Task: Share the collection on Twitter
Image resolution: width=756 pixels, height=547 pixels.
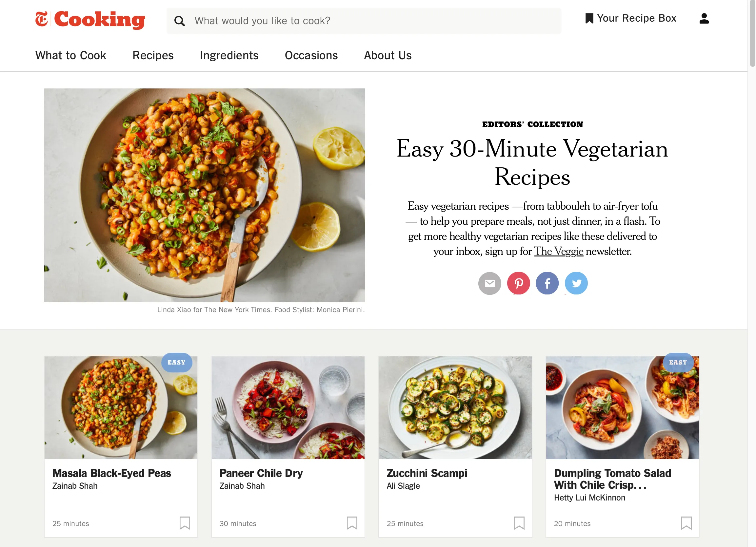Action: [x=576, y=283]
